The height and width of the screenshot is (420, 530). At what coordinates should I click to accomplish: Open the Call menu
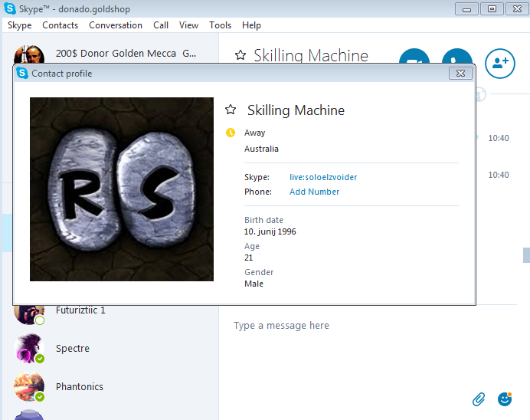point(161,25)
